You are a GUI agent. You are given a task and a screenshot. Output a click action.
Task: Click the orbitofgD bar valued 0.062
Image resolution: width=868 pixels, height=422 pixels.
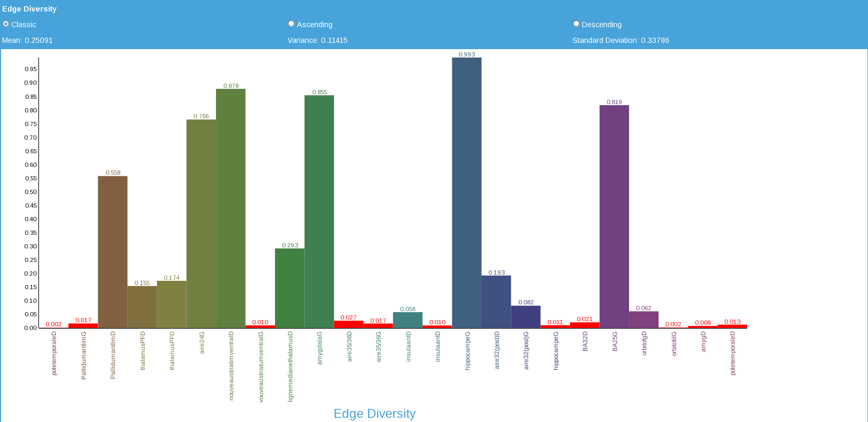coord(644,320)
